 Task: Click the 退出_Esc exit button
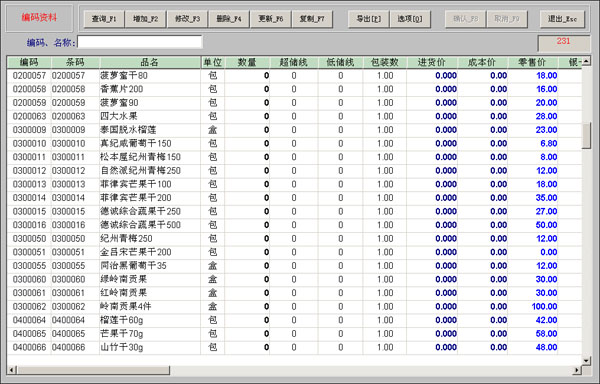click(x=562, y=19)
